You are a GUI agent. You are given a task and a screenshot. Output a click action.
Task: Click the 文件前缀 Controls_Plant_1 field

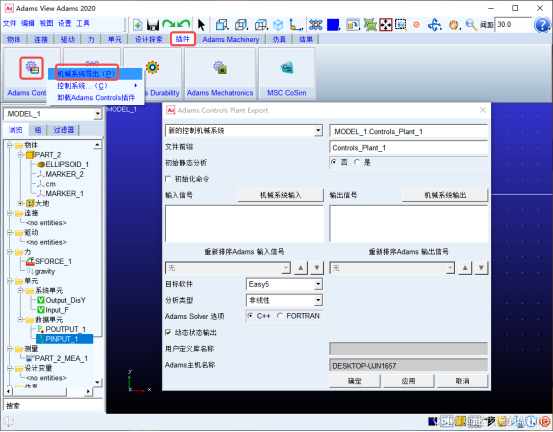(408, 148)
